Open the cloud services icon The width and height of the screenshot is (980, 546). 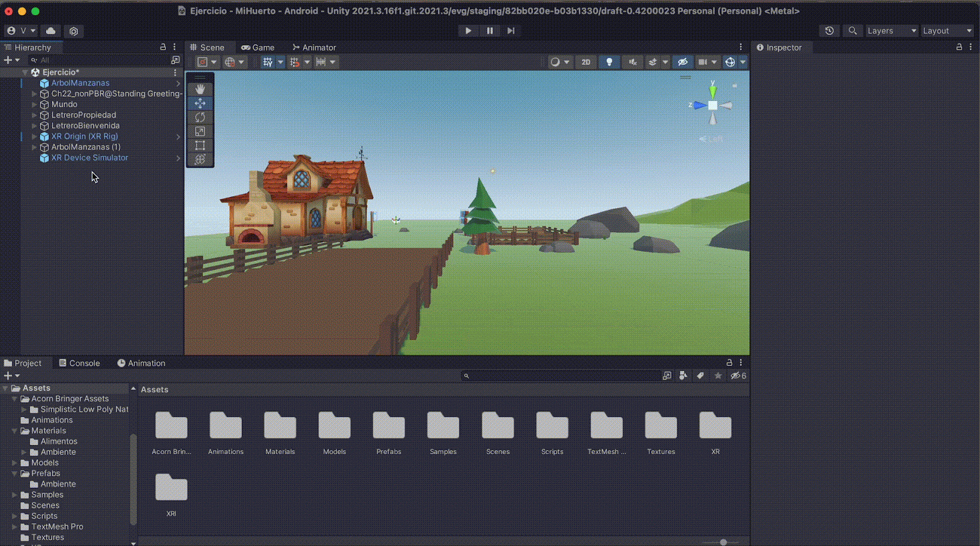51,31
